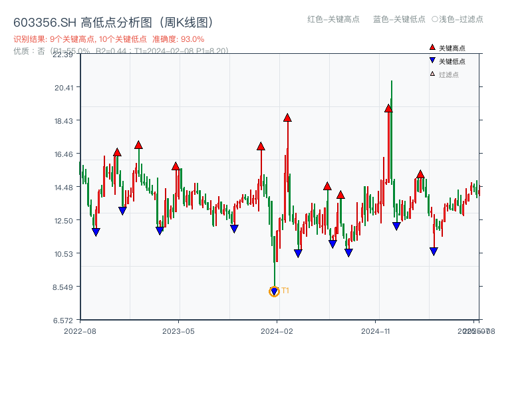Image resolution: width=532 pixels, height=399 pixels.
Task: Click the blue 关键低点 triangle icon in legend
Action: point(433,59)
